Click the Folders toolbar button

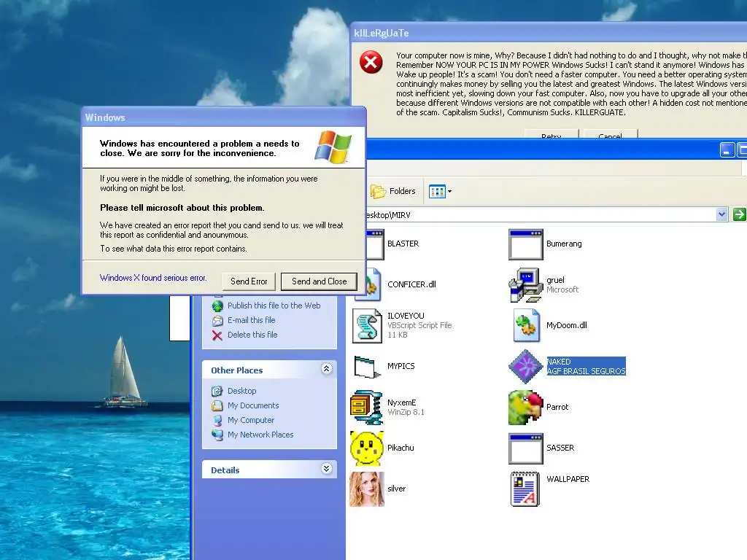click(393, 191)
